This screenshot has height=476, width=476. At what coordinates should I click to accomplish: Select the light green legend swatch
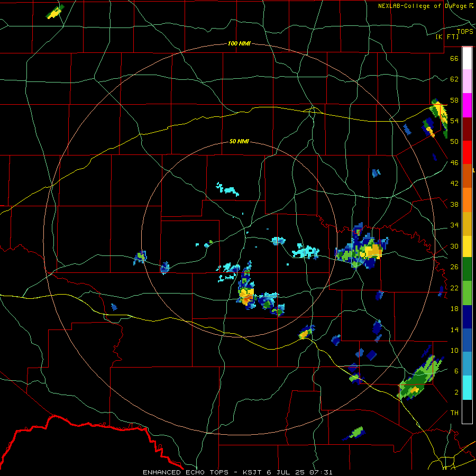click(467, 293)
